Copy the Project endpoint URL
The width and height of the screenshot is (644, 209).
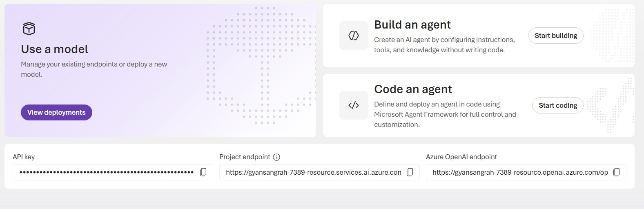(x=410, y=172)
